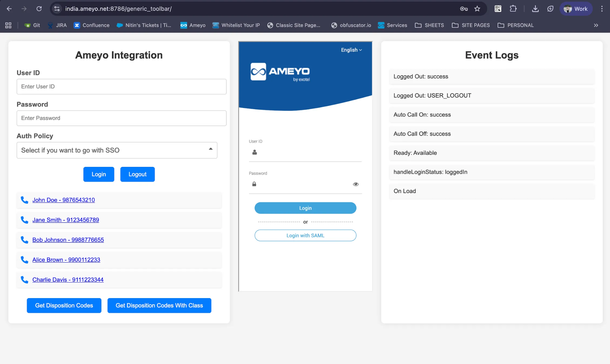Open site information icon in address bar
This screenshot has width=610, height=364.
click(x=57, y=9)
